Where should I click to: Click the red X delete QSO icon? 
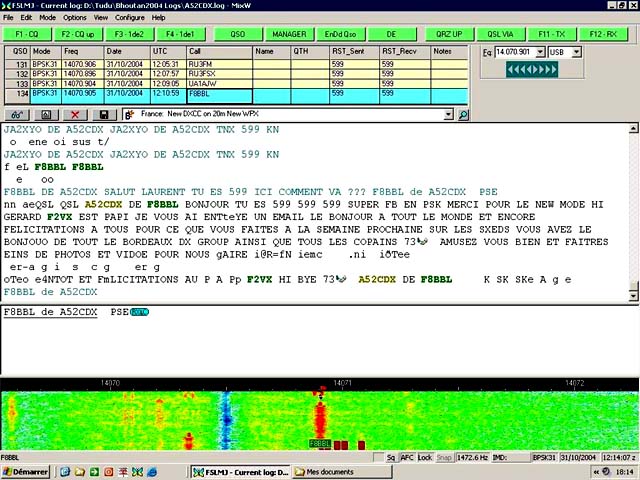pyautogui.click(x=75, y=115)
